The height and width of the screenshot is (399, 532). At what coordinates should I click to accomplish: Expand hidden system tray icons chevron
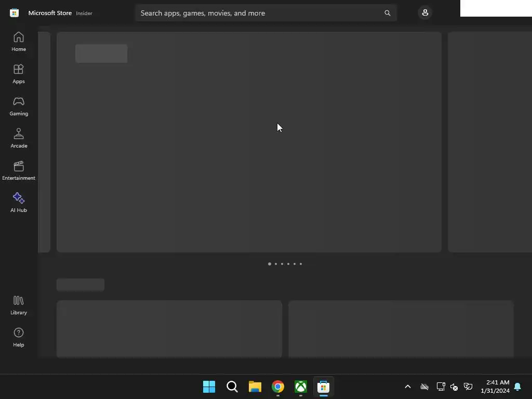pyautogui.click(x=408, y=387)
